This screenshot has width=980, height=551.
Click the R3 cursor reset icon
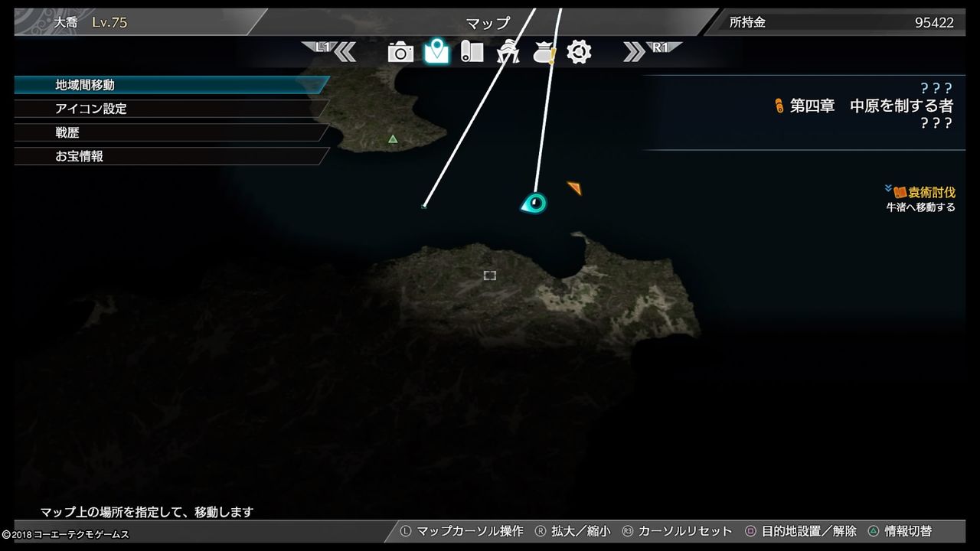point(628,531)
